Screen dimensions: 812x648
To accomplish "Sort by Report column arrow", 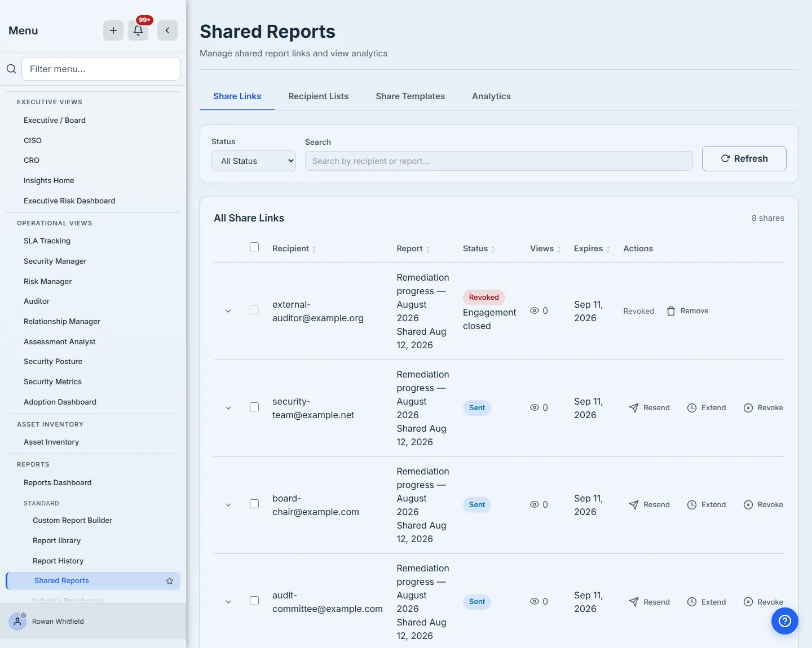I will tap(428, 249).
